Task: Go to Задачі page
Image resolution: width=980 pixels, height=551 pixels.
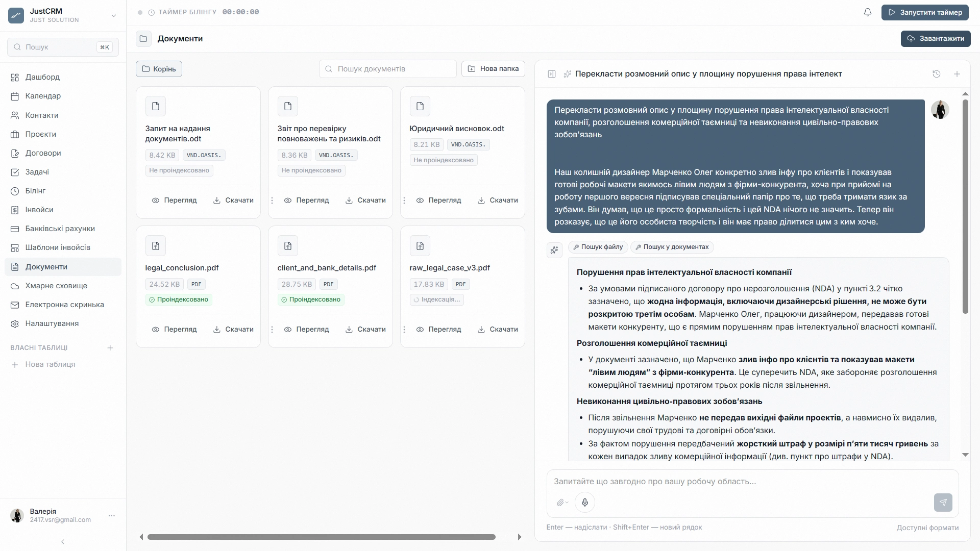Action: coord(63,172)
